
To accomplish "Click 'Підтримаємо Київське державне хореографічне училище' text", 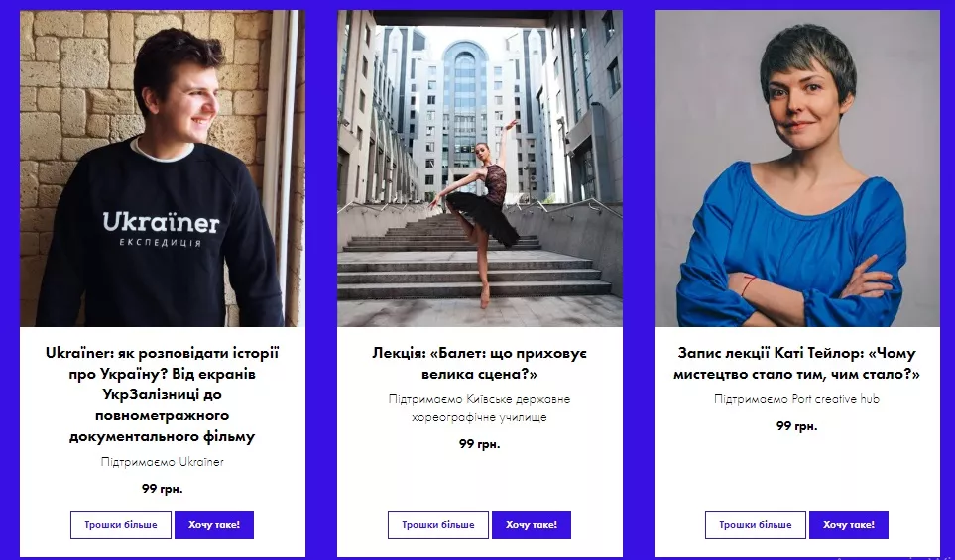I will [x=480, y=408].
